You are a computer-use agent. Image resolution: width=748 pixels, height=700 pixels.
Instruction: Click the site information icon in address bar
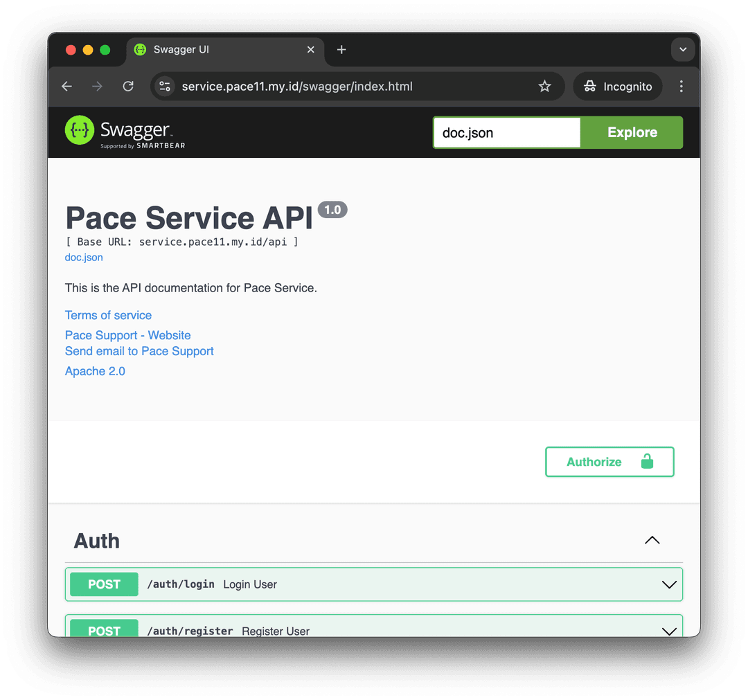tap(163, 86)
